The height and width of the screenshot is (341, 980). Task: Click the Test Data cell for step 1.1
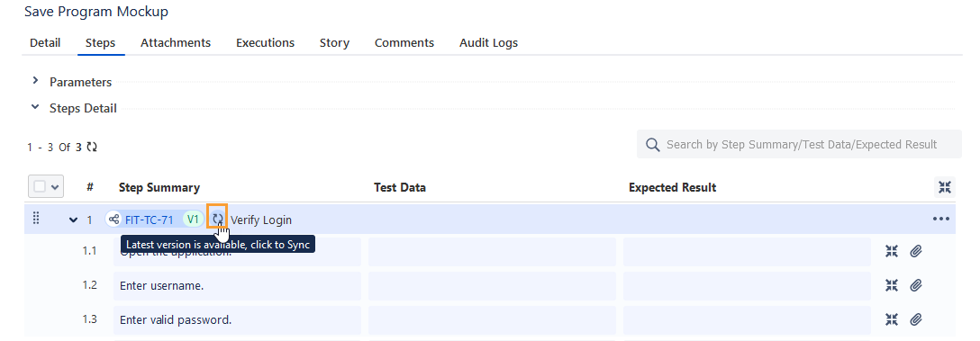point(492,251)
